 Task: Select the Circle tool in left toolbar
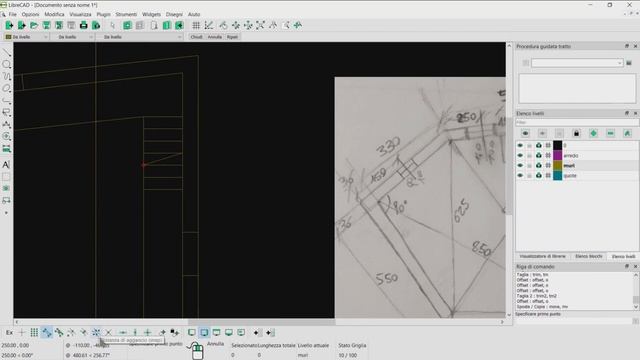point(6,64)
